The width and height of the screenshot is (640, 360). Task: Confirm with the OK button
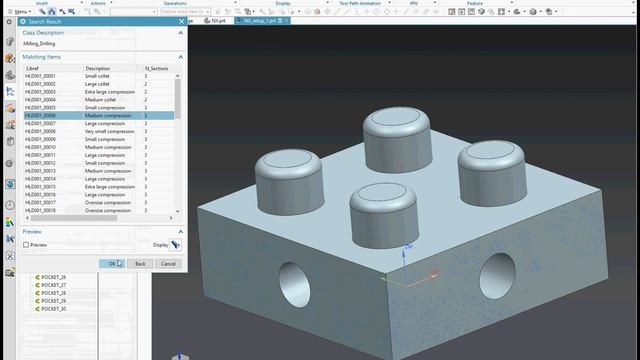pos(111,264)
